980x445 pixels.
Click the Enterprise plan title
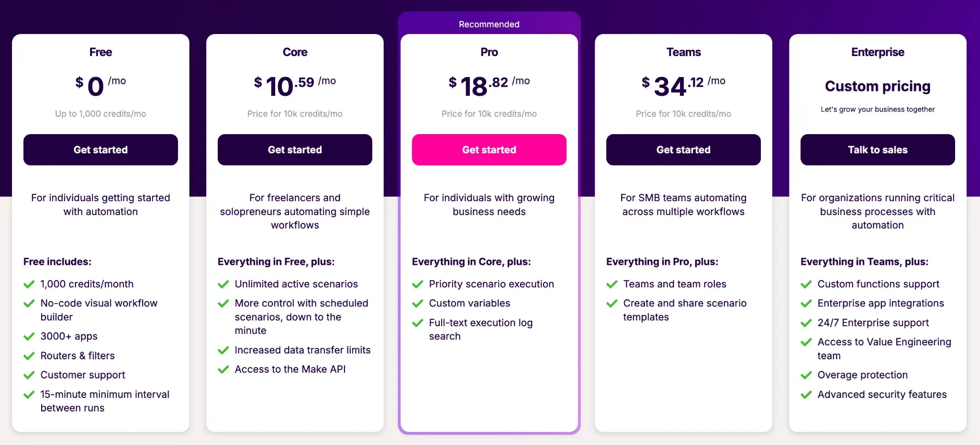pos(878,52)
